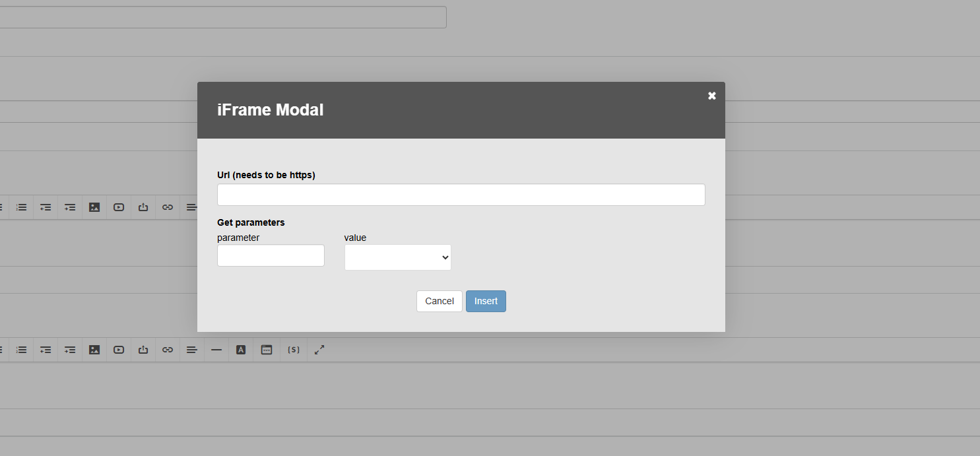The image size is (980, 456).
Task: Close the iFrame Modal with the X
Action: coord(711,96)
